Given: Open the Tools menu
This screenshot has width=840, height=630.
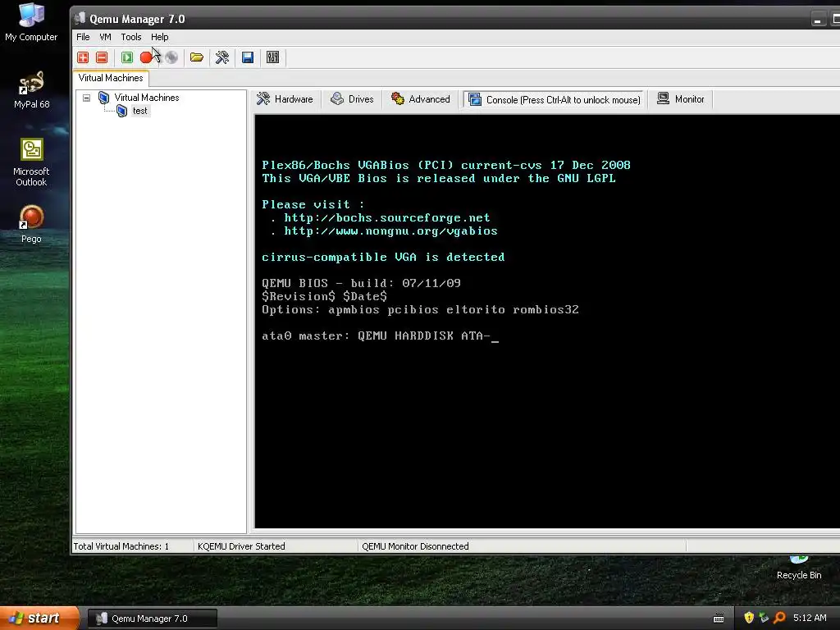Looking at the screenshot, I should pyautogui.click(x=131, y=37).
